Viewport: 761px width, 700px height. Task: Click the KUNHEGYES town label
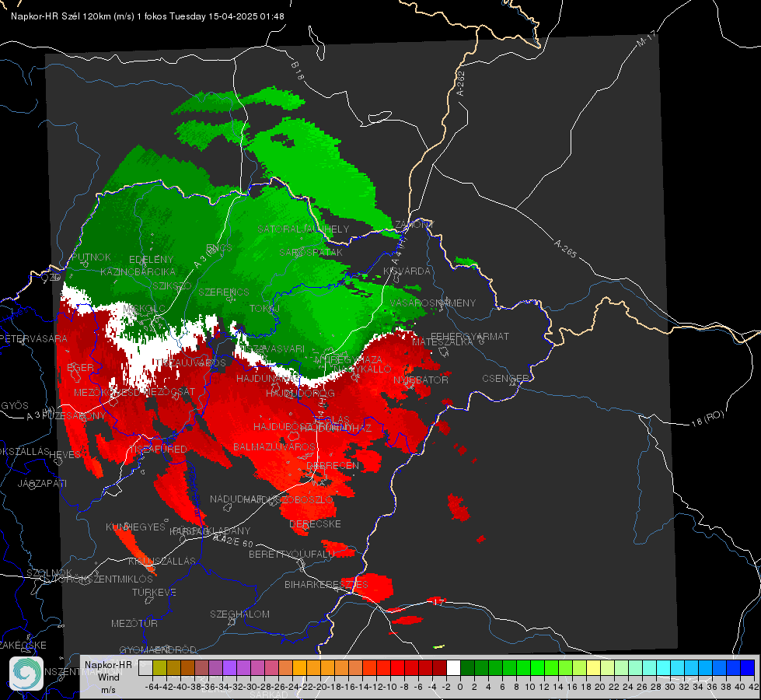tap(135, 527)
